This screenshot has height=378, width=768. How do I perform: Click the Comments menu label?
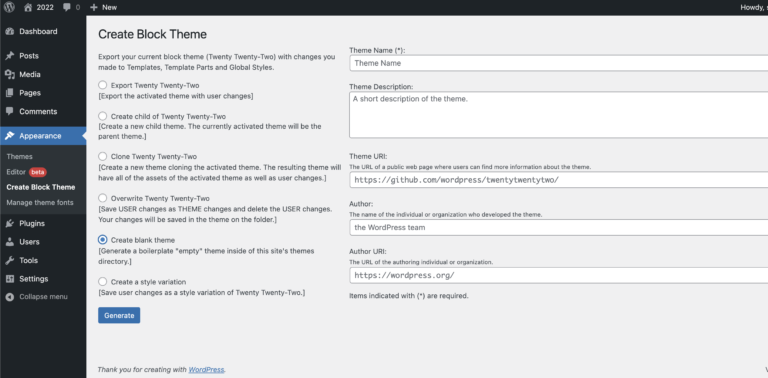[x=38, y=111]
